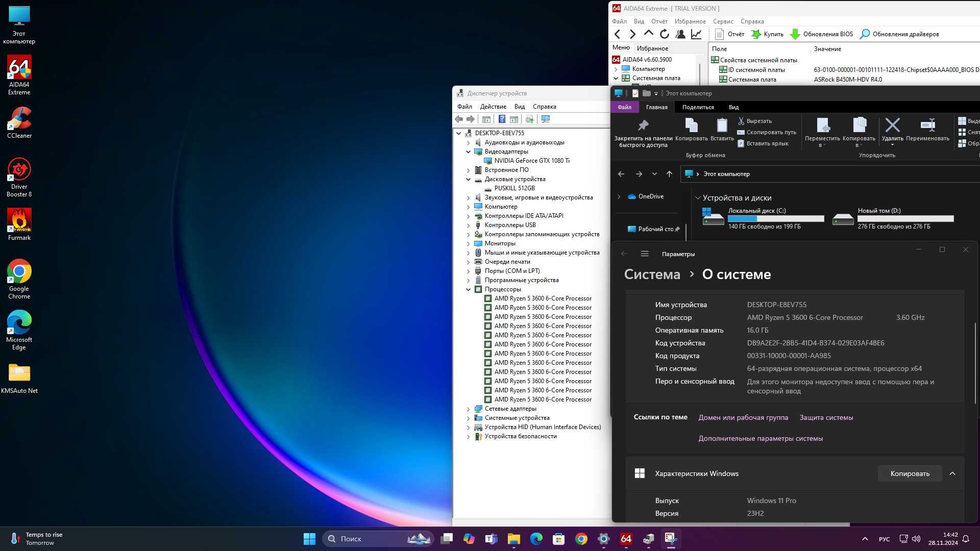This screenshot has width=980, height=551.
Task: Click AIDA64 graph chart toolbar icon
Action: point(696,34)
